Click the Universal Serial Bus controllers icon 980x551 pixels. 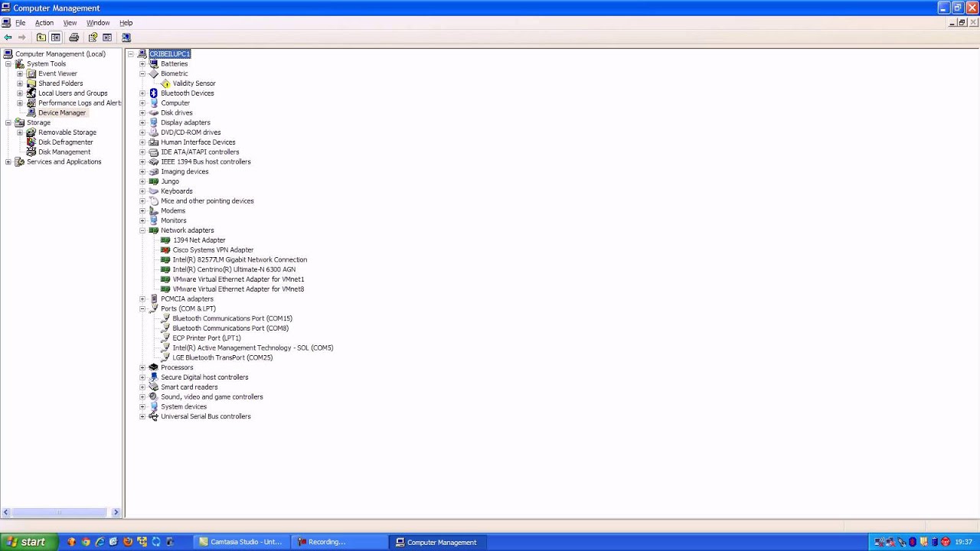point(154,416)
